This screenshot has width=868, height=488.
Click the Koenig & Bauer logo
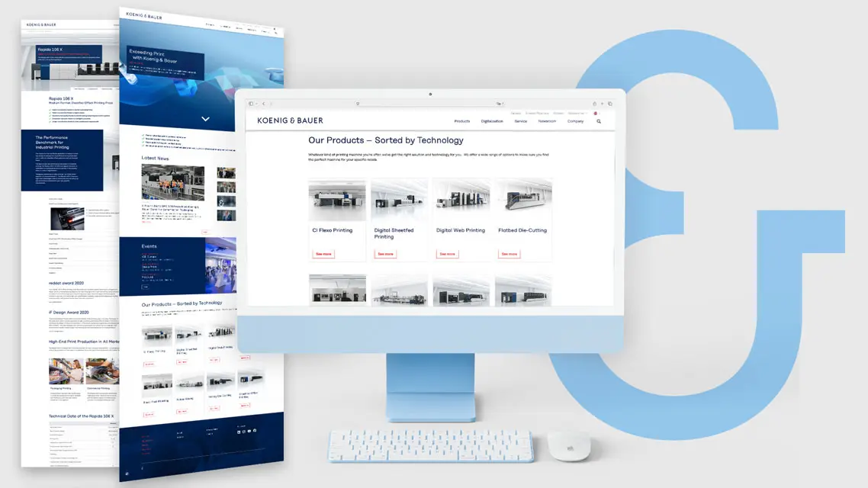click(289, 120)
